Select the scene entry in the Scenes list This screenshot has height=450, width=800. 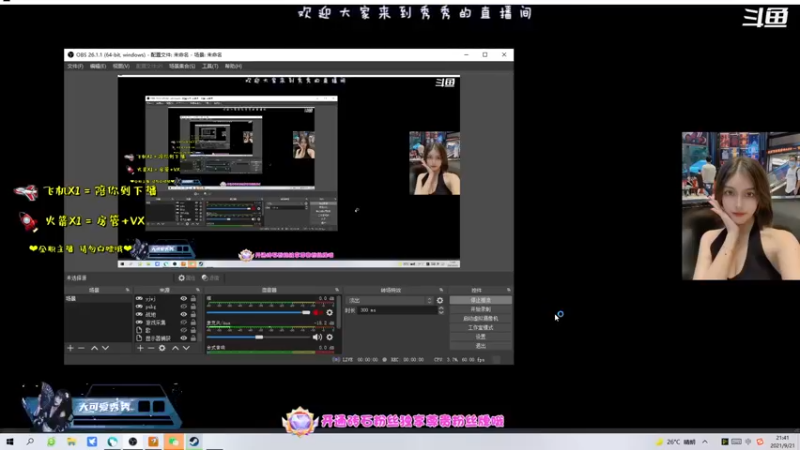pyautogui.click(x=98, y=299)
